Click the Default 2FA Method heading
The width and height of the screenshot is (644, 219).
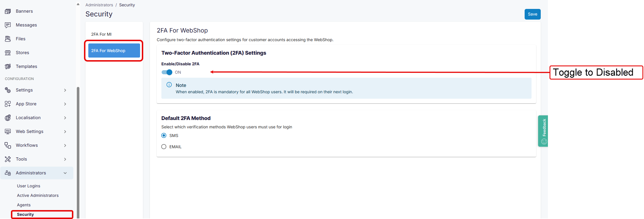(186, 118)
